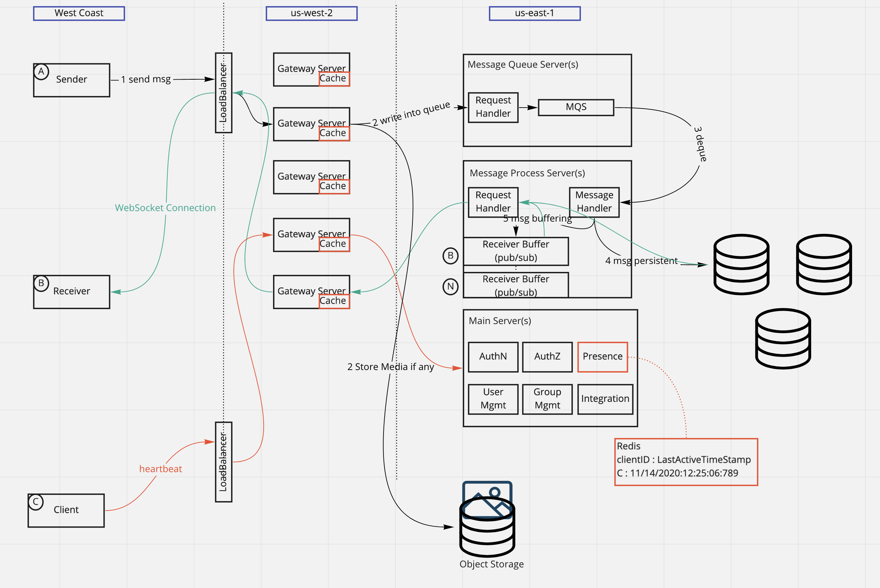Click the User Mgmt box
880x588 pixels.
coord(493,399)
